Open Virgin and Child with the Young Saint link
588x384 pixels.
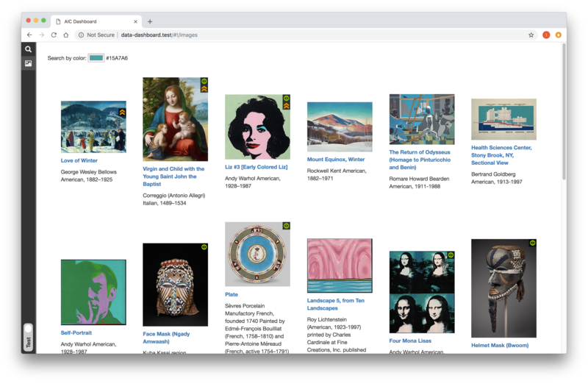173,177
